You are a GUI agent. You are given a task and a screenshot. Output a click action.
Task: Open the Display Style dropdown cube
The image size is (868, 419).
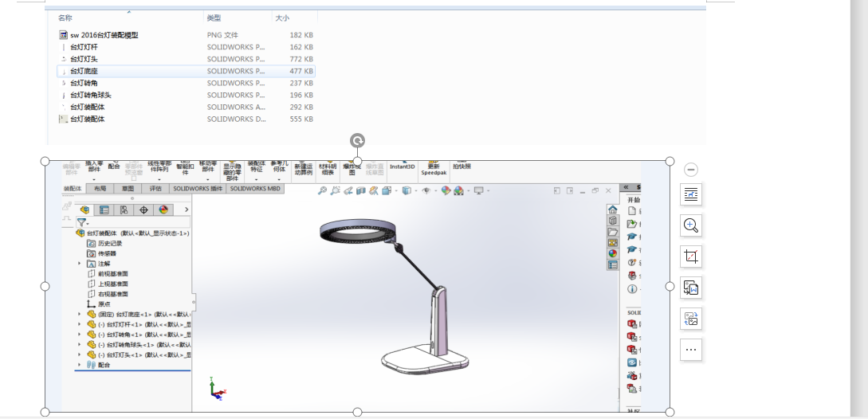click(x=407, y=190)
